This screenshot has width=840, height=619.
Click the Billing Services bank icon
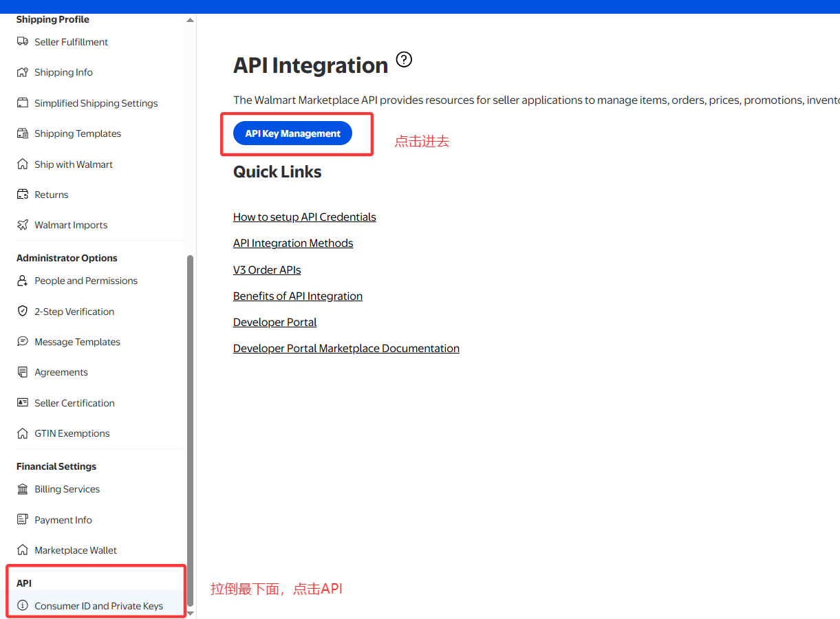click(23, 489)
